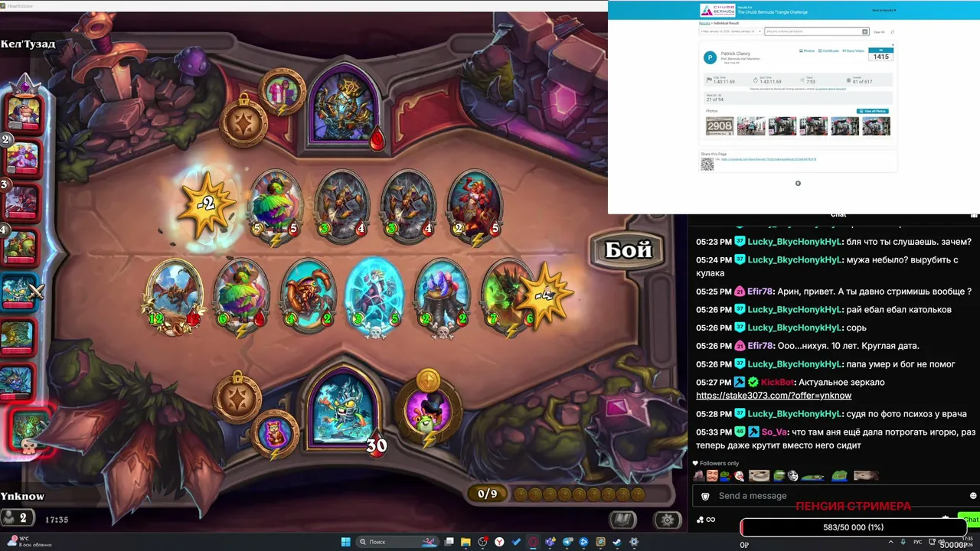Open Patrick Clancy's Photos link
The width and height of the screenshot is (980, 551).
click(x=807, y=51)
